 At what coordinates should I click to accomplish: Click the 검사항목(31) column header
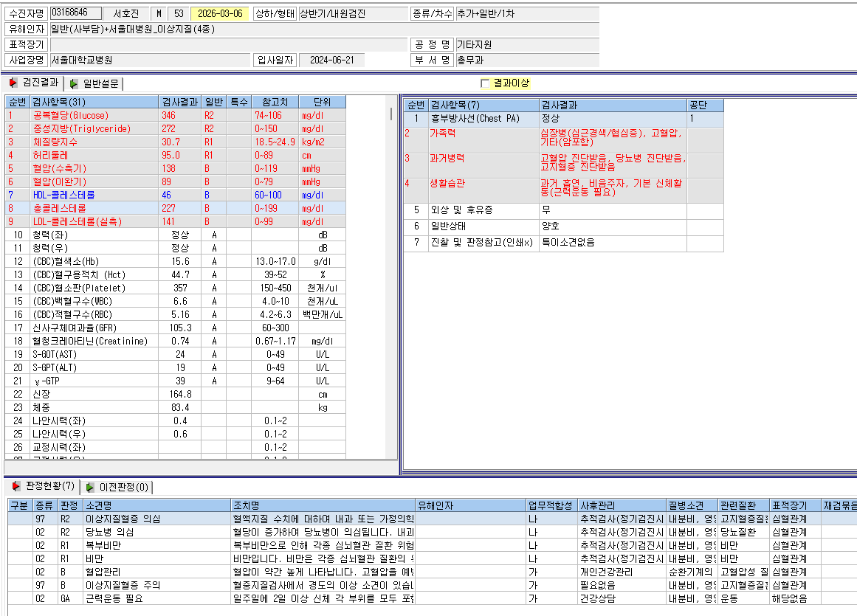pyautogui.click(x=94, y=102)
